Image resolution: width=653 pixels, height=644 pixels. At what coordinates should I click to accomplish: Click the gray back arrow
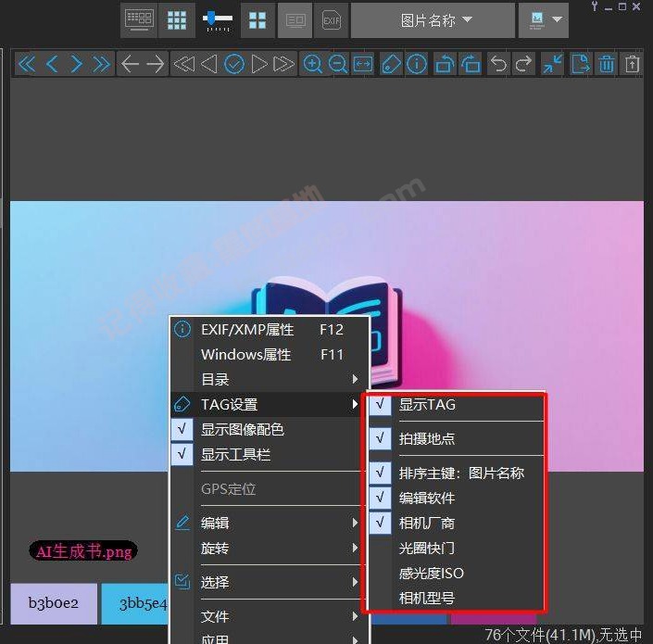point(130,64)
